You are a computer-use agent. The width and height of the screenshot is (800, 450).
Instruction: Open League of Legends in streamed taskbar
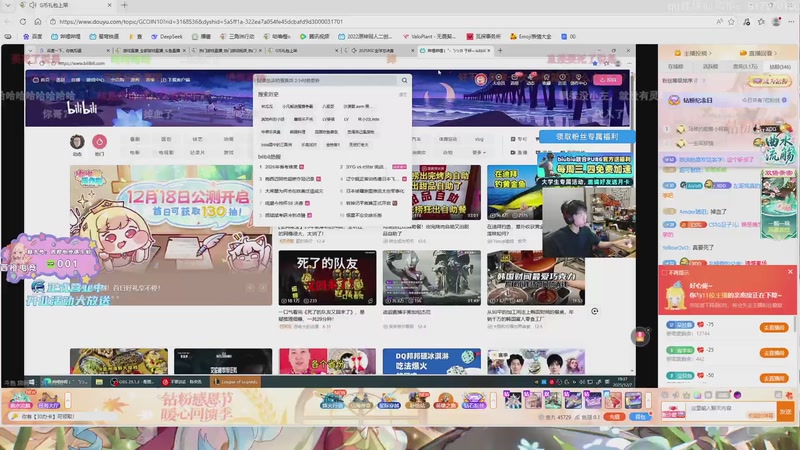pyautogui.click(x=235, y=382)
